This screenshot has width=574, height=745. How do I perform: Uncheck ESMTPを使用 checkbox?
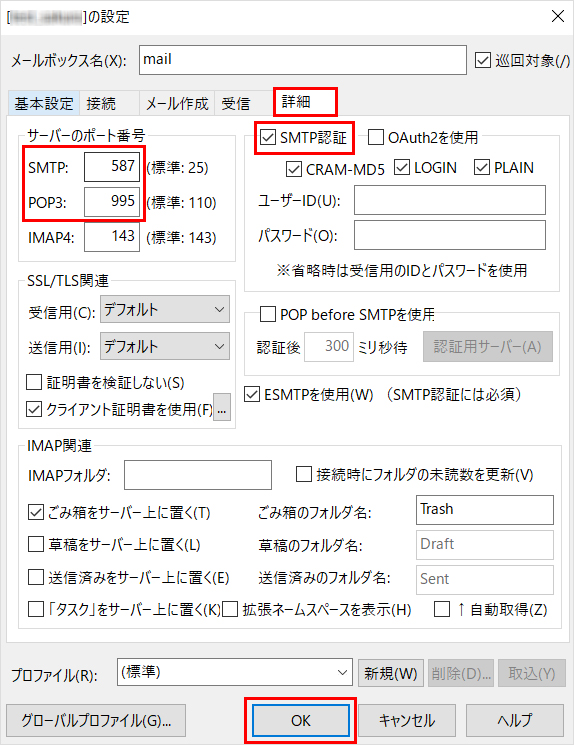[x=252, y=394]
